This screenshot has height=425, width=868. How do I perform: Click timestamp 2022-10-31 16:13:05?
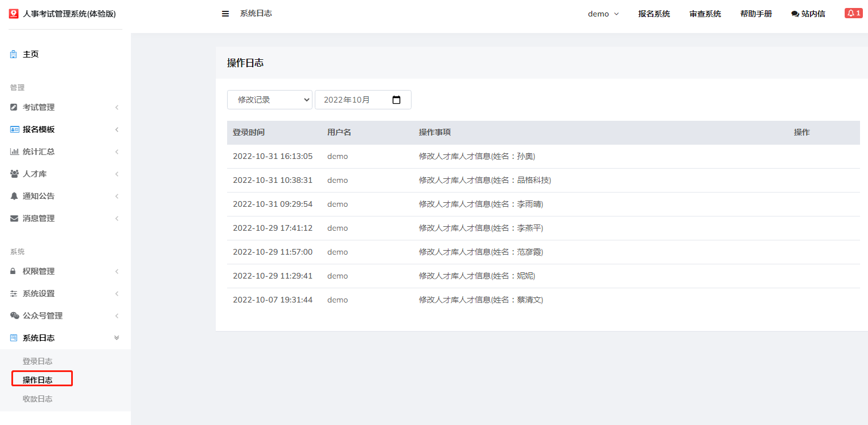tap(273, 156)
